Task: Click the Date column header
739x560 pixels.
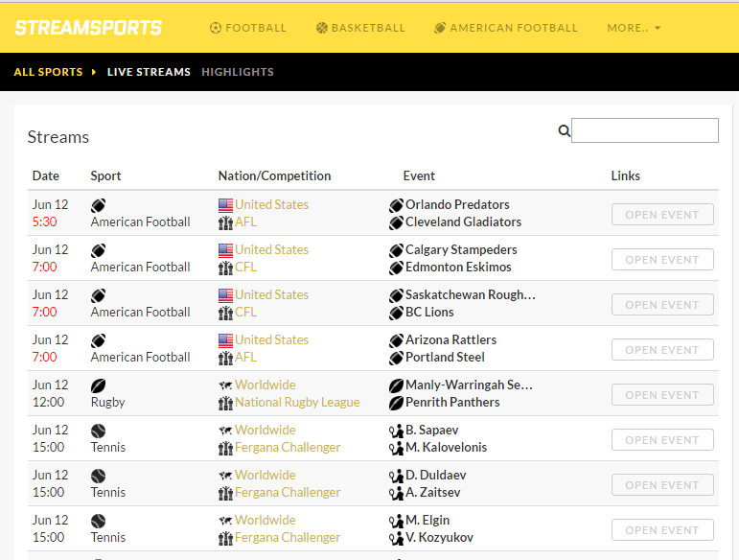Action: (x=46, y=175)
